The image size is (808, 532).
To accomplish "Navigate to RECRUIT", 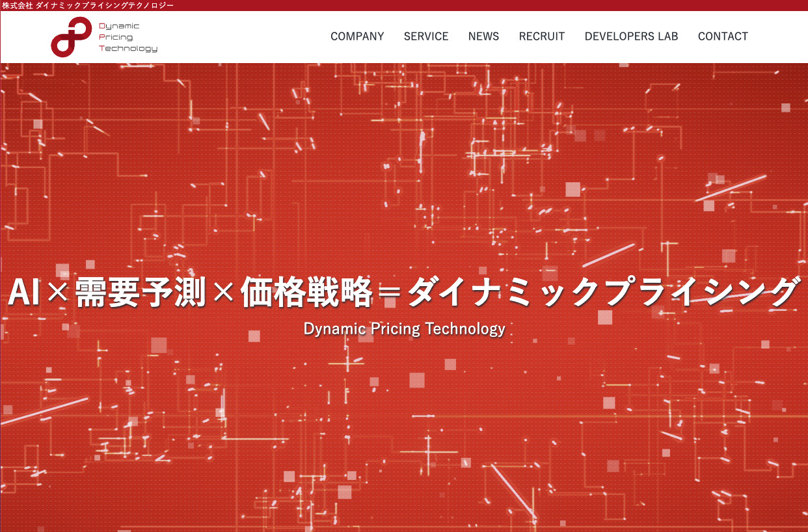I will coord(541,36).
